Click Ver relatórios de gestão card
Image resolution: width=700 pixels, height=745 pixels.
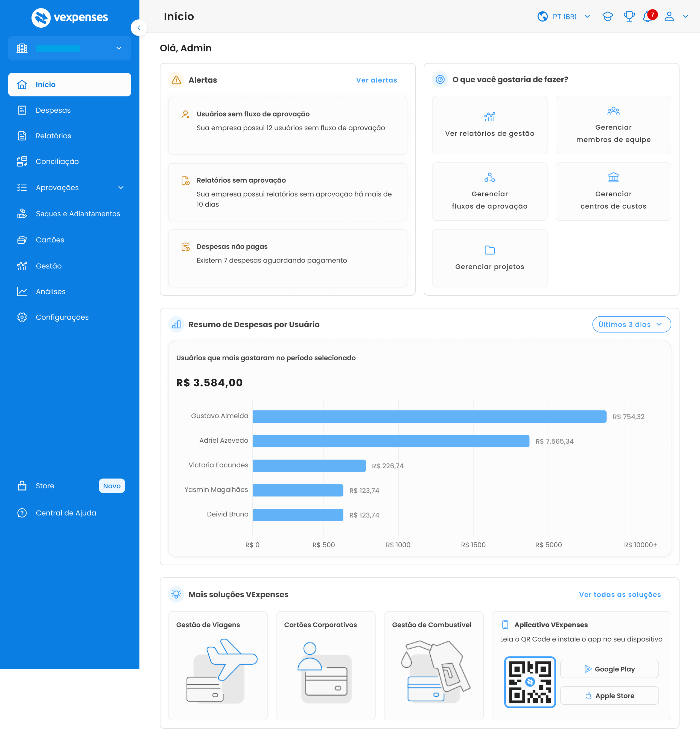489,125
